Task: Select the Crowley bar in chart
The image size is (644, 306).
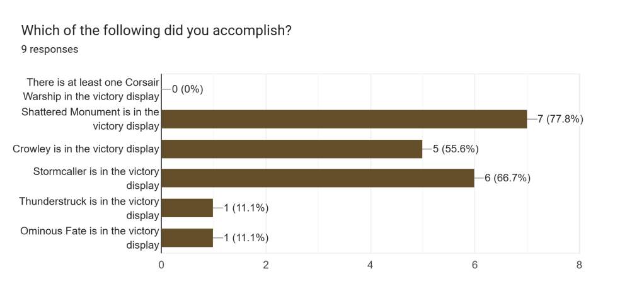Action: tap(292, 149)
